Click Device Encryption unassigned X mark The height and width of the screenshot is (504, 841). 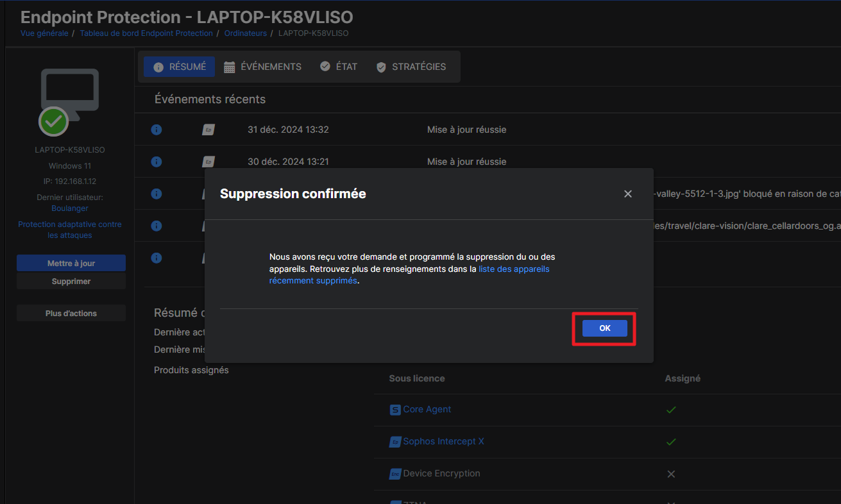[671, 474]
